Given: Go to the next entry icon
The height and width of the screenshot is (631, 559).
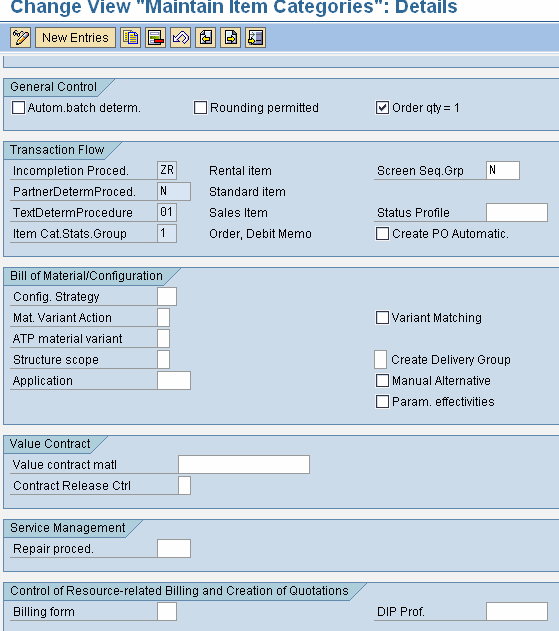Looking at the screenshot, I should (x=231, y=38).
